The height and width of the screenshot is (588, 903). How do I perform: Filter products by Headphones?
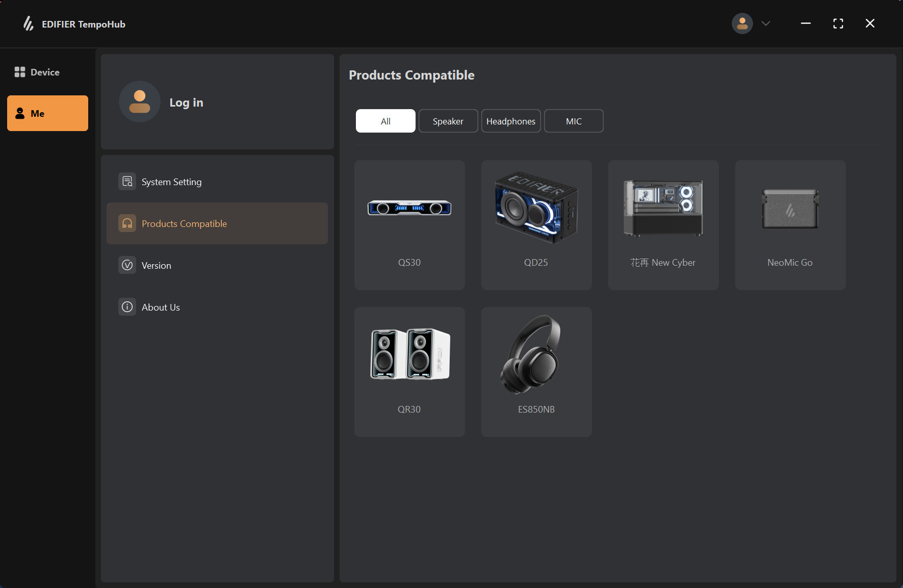click(x=511, y=121)
